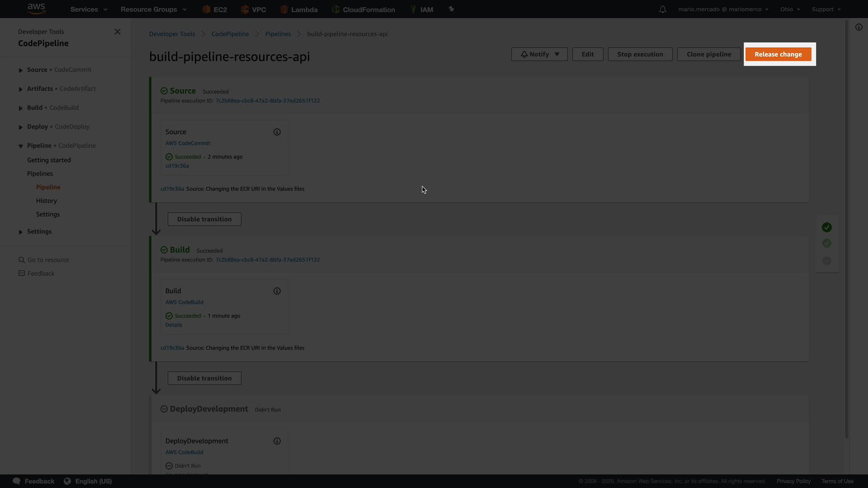Screen dimensions: 868x488
Task: Open the Services menu
Action: click(89, 9)
